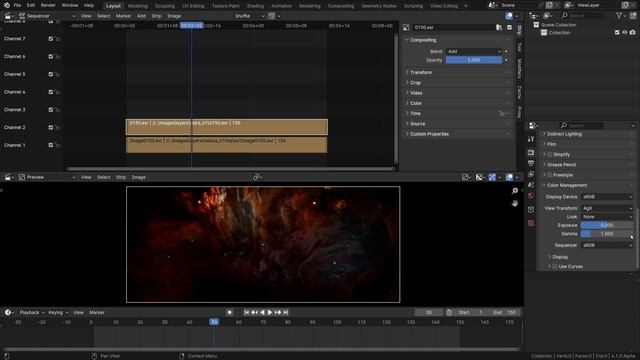
Task: Toggle Collection exclude checkbox in outliner
Action: [617, 33]
